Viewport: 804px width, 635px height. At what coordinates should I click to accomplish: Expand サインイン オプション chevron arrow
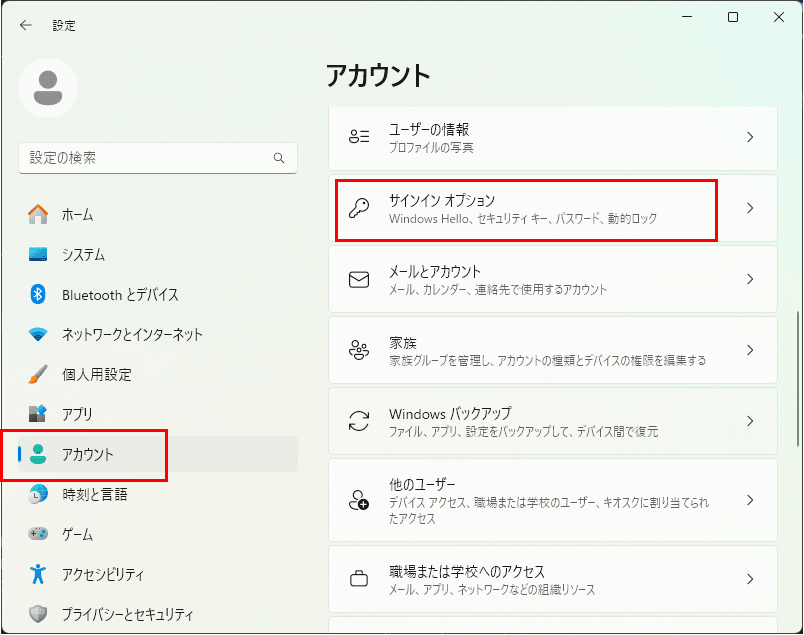(750, 208)
